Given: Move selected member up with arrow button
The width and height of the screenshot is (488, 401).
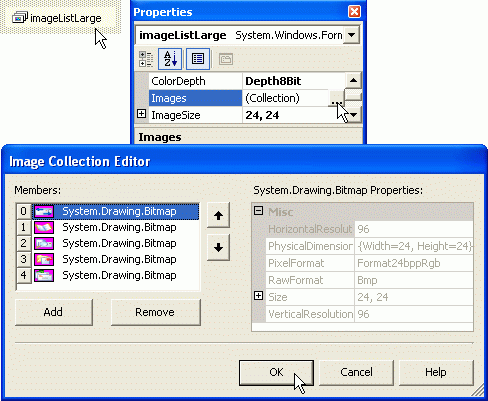Looking at the screenshot, I should 218,216.
